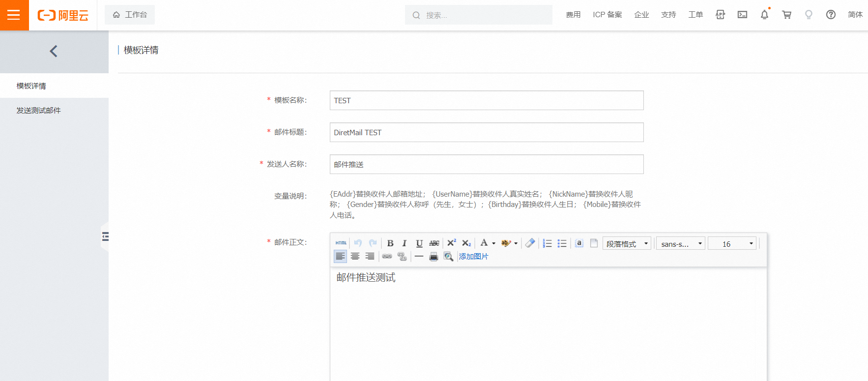Screen dimensions: 868x381
Task: Open the font size 16 dropdown
Action: (732, 243)
